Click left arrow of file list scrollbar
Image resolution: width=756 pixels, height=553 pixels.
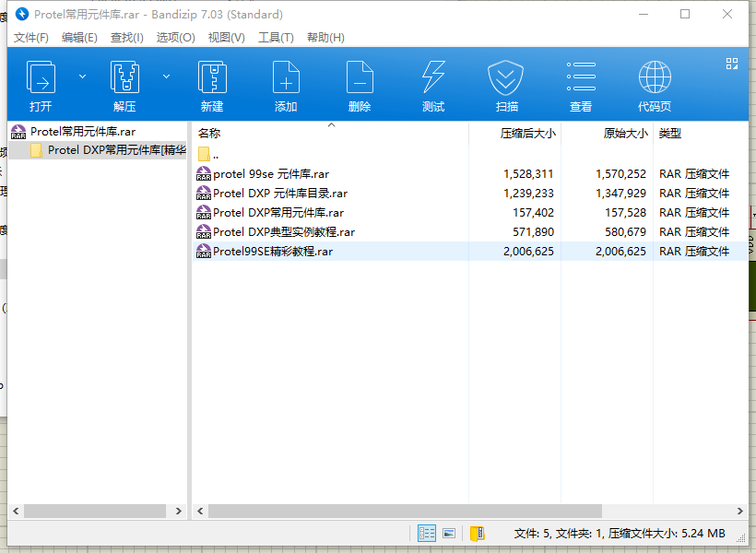coord(200,511)
